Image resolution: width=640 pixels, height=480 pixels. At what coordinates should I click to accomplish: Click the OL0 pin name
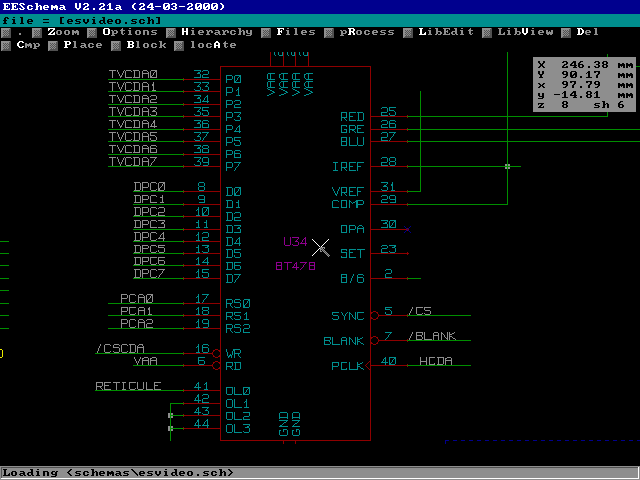(238, 391)
